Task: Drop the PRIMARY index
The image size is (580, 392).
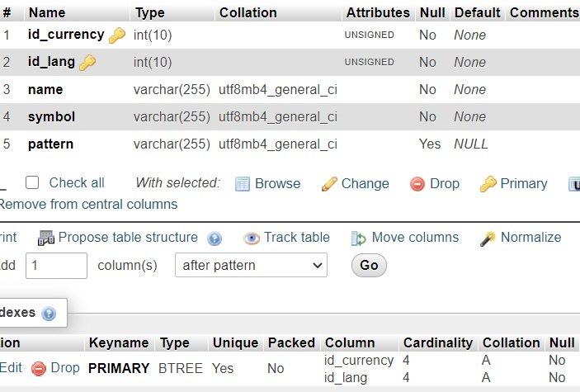Action: click(56, 368)
